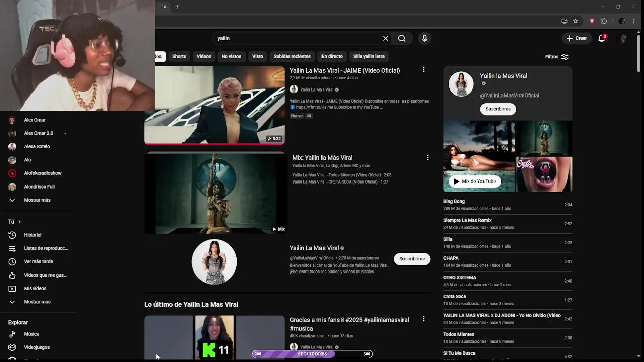Open the Tú section chevron
Screen dimensions: 644x362
pos(19,222)
